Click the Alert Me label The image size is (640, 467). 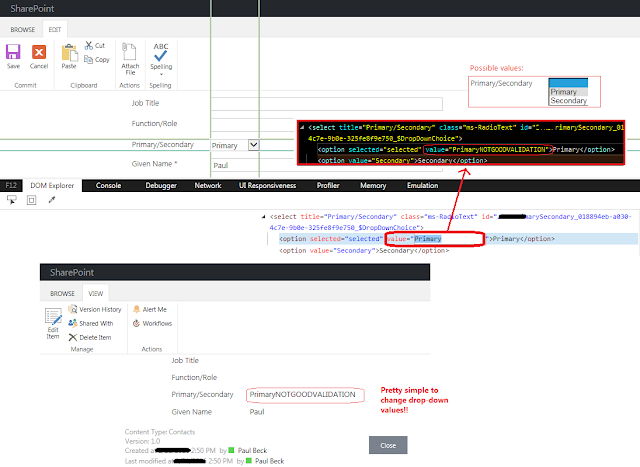coord(155,309)
